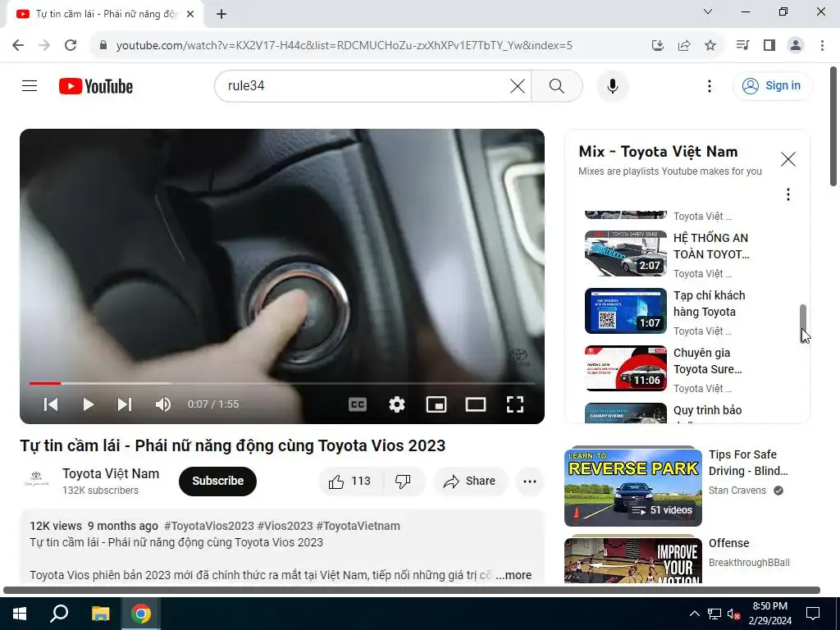Open a new browser tab
The image size is (840, 630).
pyautogui.click(x=221, y=14)
